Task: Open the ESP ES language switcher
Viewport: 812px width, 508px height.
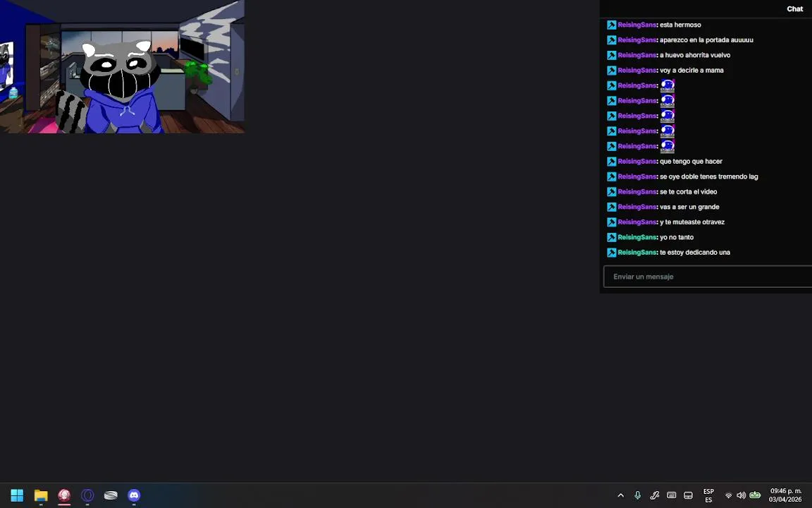Action: pyautogui.click(x=708, y=495)
